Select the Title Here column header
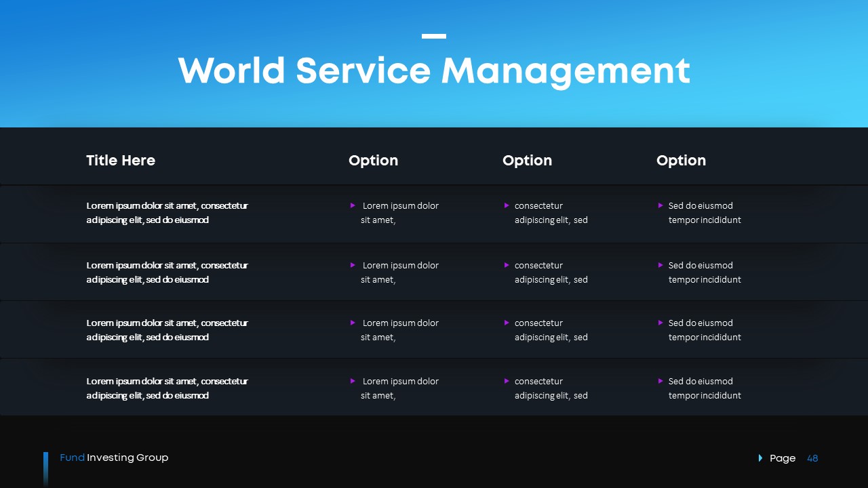The height and width of the screenshot is (488, 868). [121, 161]
